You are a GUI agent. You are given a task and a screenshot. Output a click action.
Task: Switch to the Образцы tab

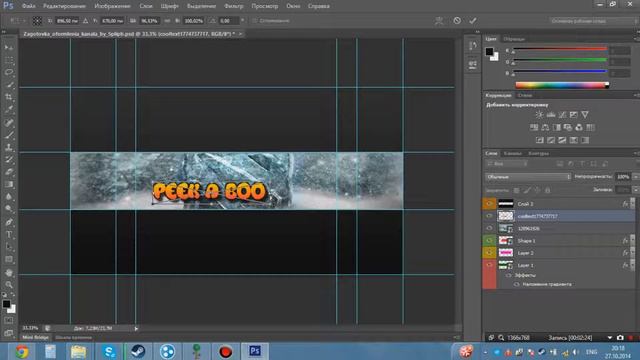click(x=514, y=39)
